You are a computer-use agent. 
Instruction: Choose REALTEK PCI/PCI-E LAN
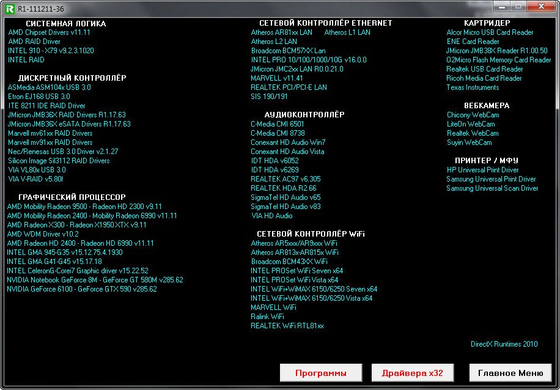point(289,87)
